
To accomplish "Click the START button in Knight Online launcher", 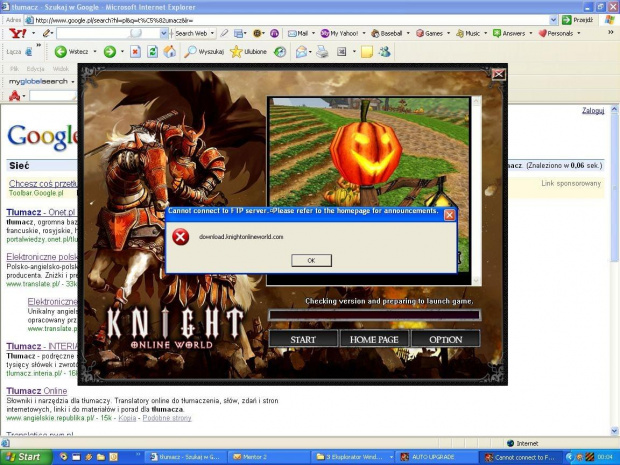I will [303, 339].
